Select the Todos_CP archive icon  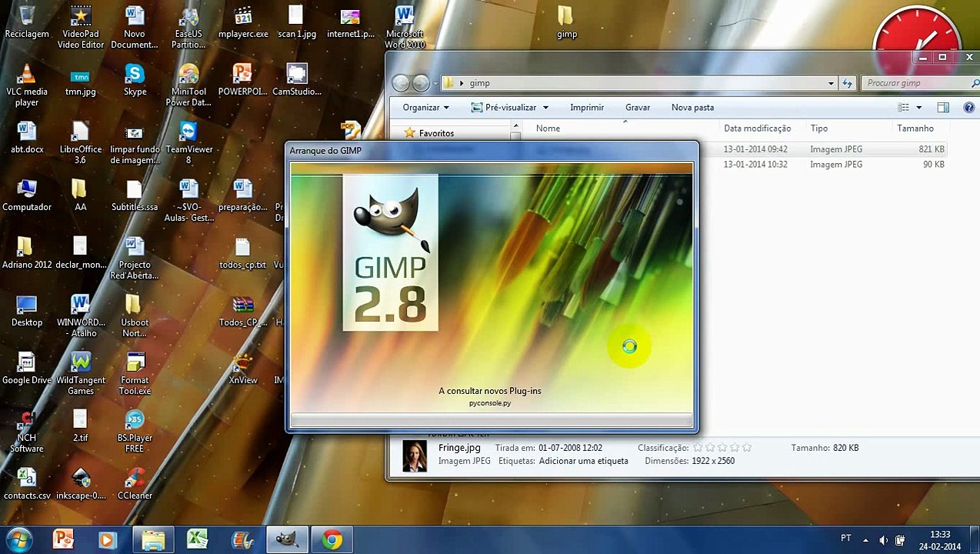pyautogui.click(x=243, y=311)
